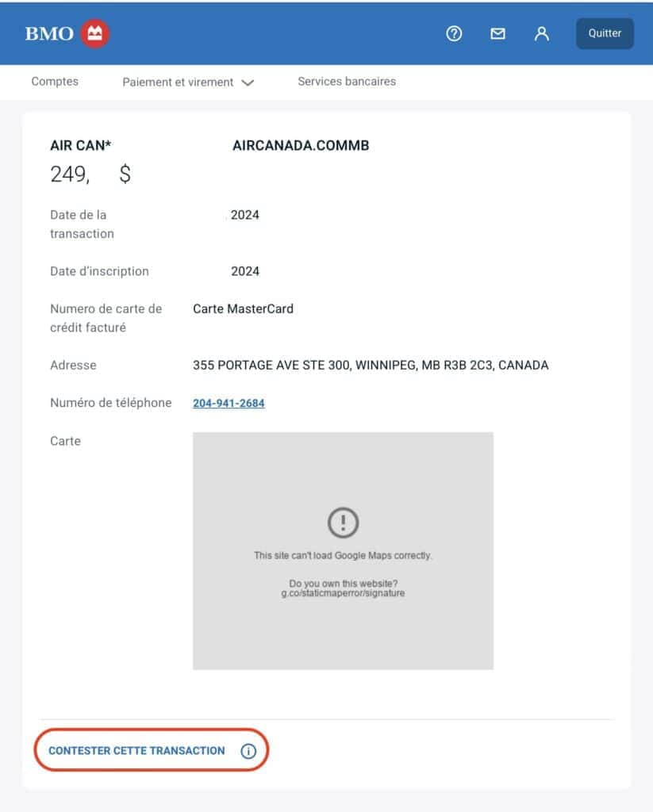
Task: Expand the Paiement et virement chevron
Action: [248, 82]
